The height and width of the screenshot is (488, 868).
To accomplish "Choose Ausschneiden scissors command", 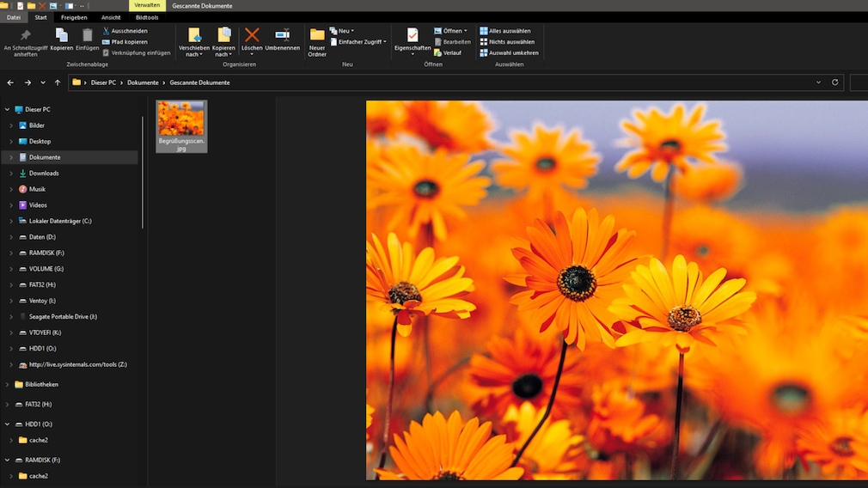I will point(125,31).
